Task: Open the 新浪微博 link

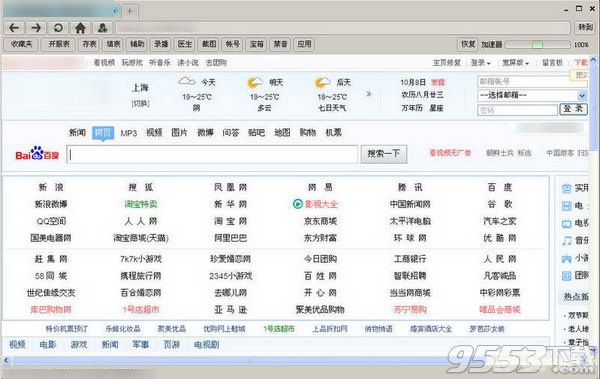Action: (x=51, y=204)
